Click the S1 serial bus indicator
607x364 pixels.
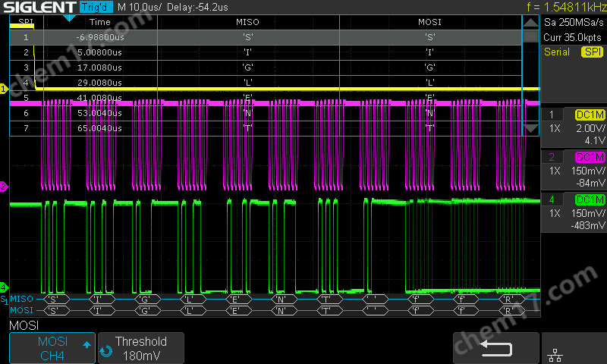pyautogui.click(x=4, y=300)
